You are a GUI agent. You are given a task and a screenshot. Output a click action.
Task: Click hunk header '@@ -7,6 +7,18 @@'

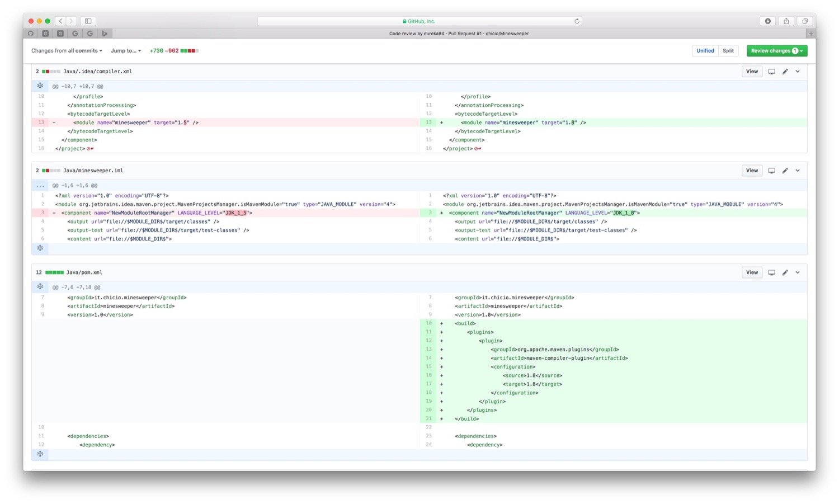(77, 288)
